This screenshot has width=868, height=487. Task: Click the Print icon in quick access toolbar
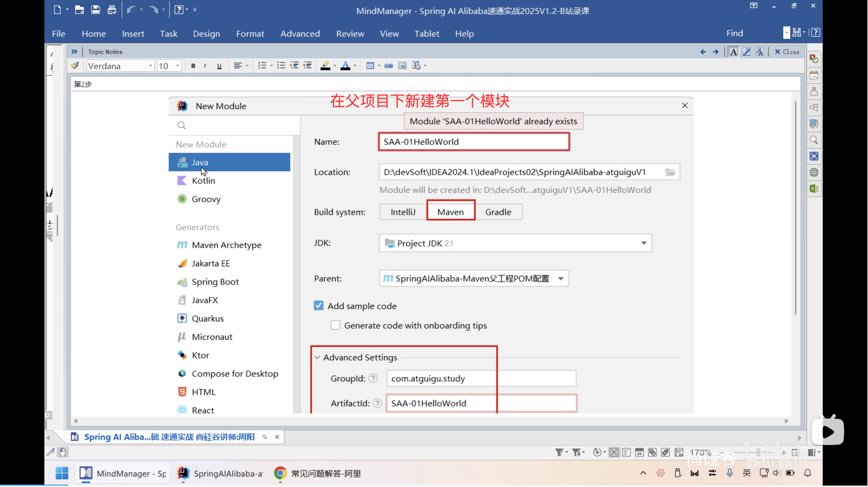coord(112,10)
